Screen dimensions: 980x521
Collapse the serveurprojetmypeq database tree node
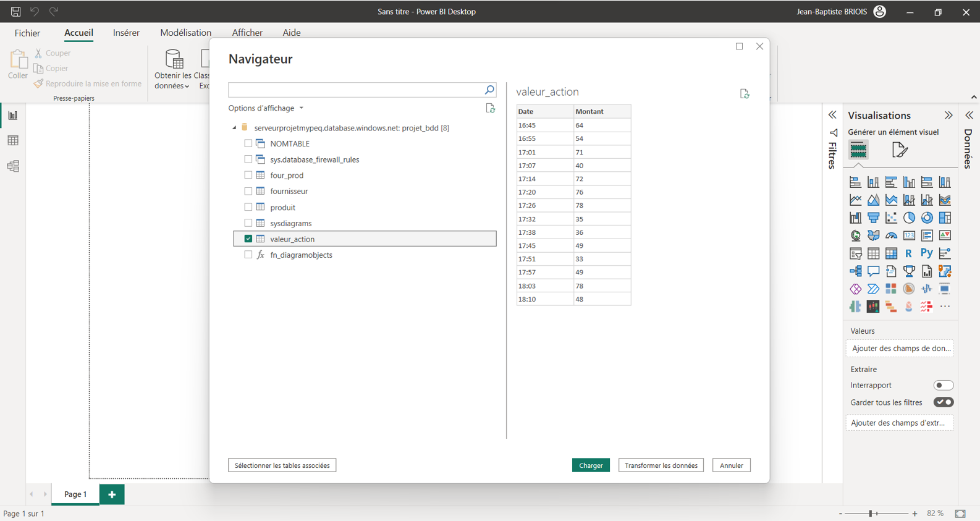234,128
